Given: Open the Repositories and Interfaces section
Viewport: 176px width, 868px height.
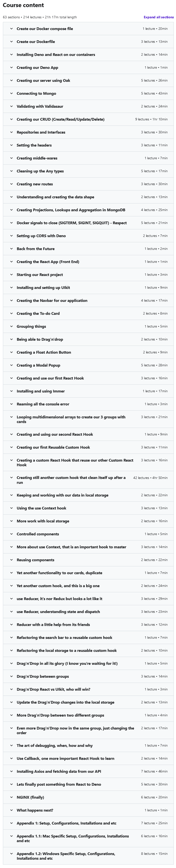Looking at the screenshot, I should 41,132.
